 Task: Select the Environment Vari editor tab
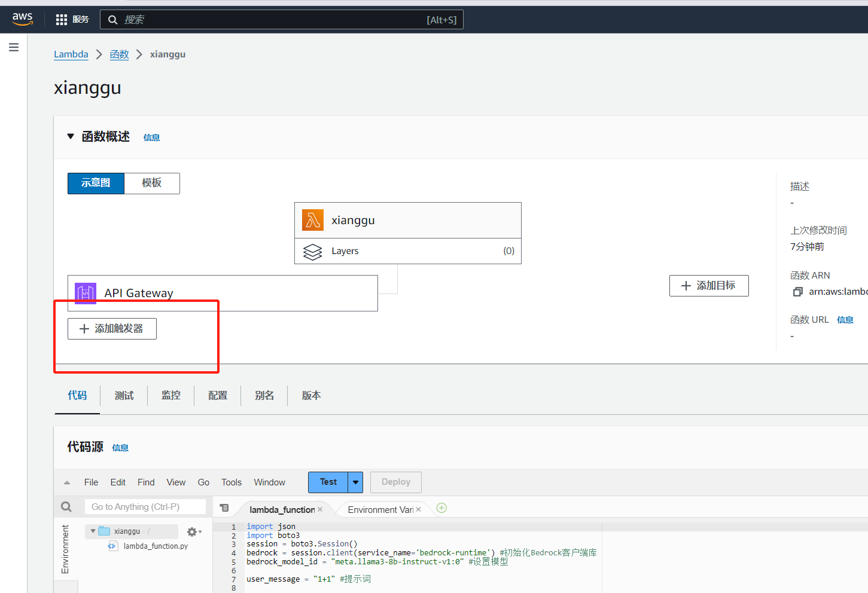(x=380, y=509)
